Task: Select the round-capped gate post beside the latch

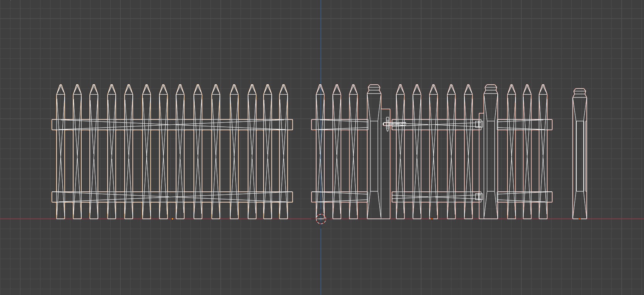Action: [x=374, y=152]
